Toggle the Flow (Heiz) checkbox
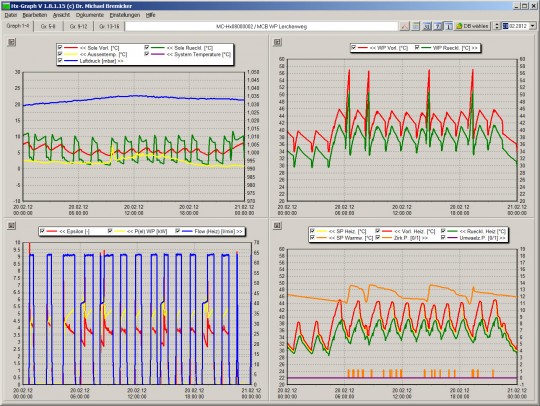This screenshot has width=540, height=406. click(178, 231)
